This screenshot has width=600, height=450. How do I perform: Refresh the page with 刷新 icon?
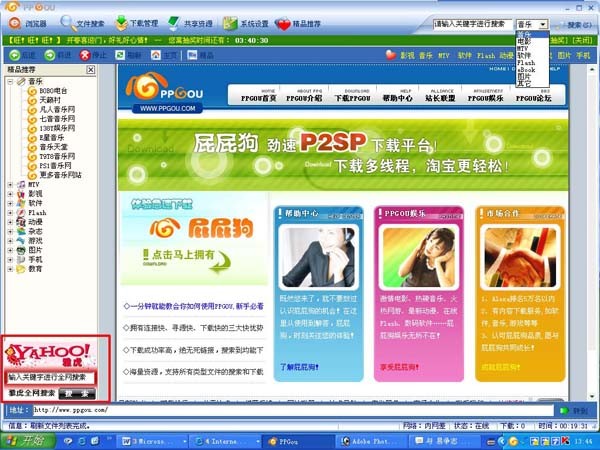pos(120,55)
